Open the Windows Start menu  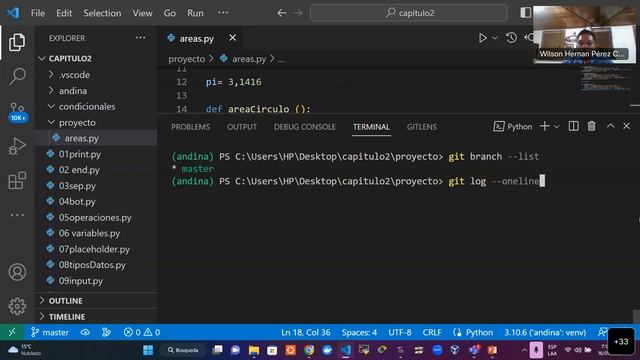(x=148, y=350)
